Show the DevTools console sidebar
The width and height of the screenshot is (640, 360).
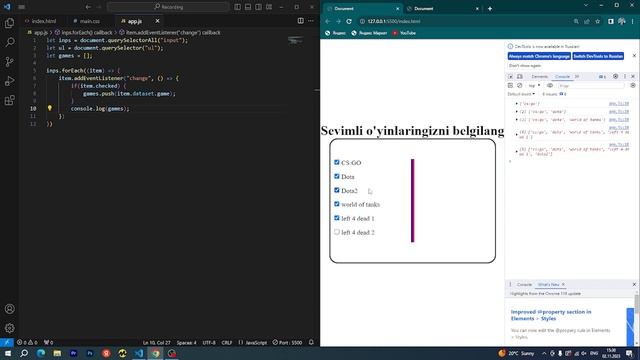(510, 86)
